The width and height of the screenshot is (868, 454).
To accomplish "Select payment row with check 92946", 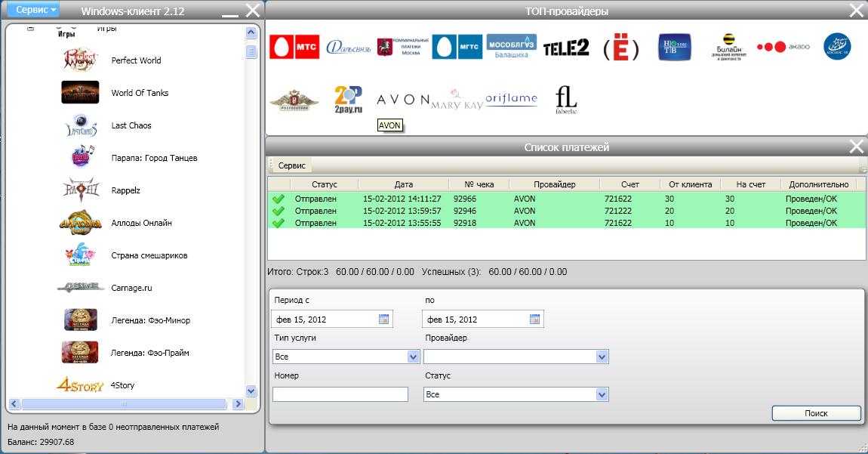I will pos(566,211).
